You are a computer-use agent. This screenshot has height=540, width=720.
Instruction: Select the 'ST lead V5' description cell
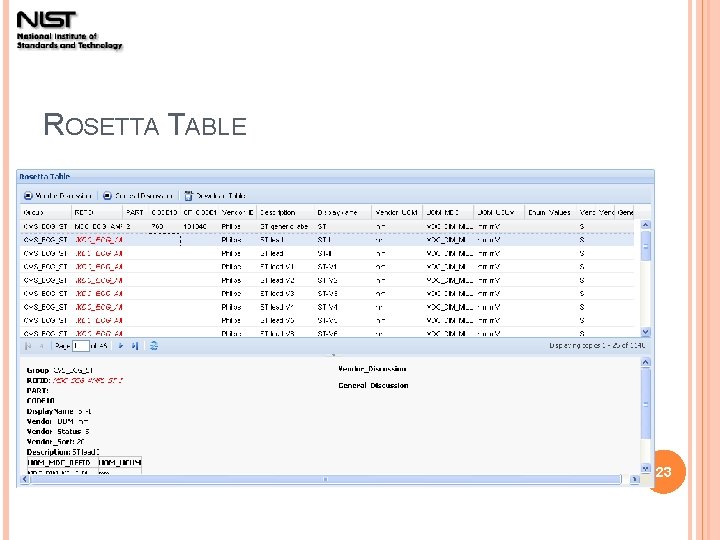tap(285, 320)
